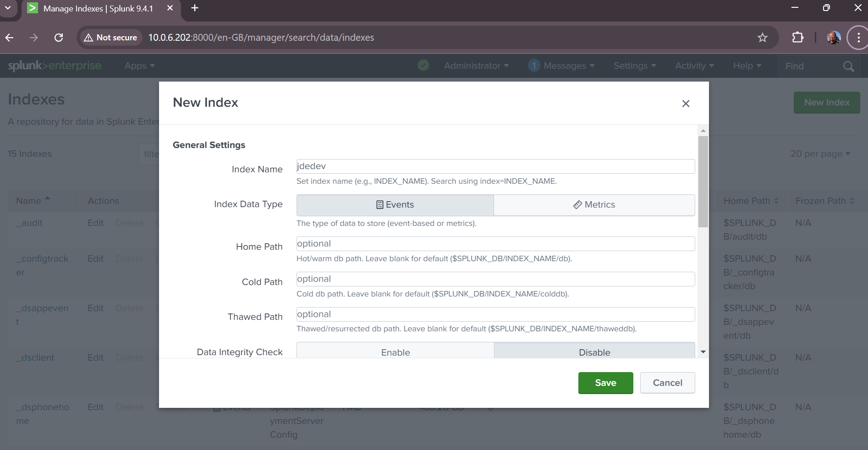Cancel the new index creation
This screenshot has height=450, width=868.
667,383
